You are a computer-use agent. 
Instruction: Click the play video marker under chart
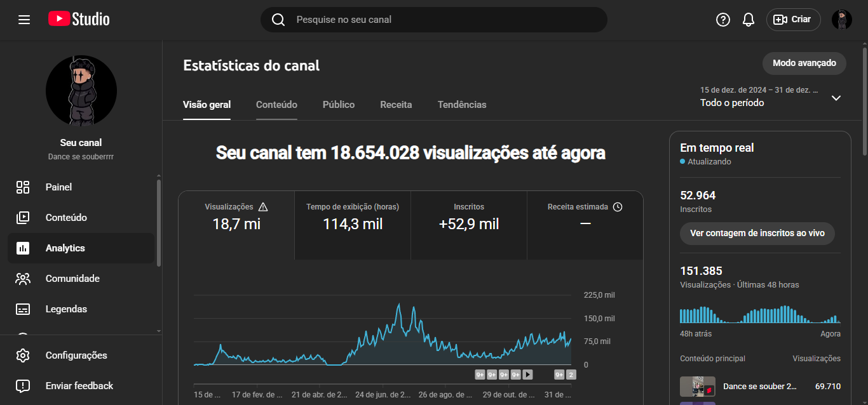(x=527, y=375)
